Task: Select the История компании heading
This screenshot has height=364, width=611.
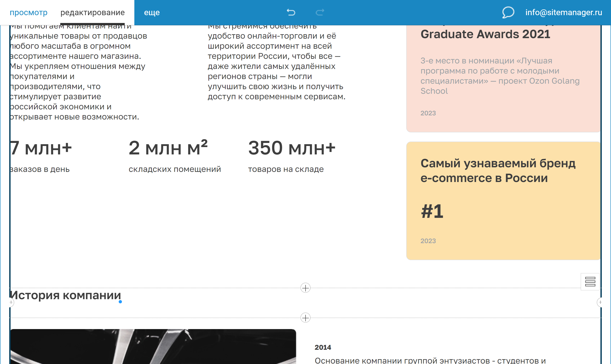Action: [65, 295]
